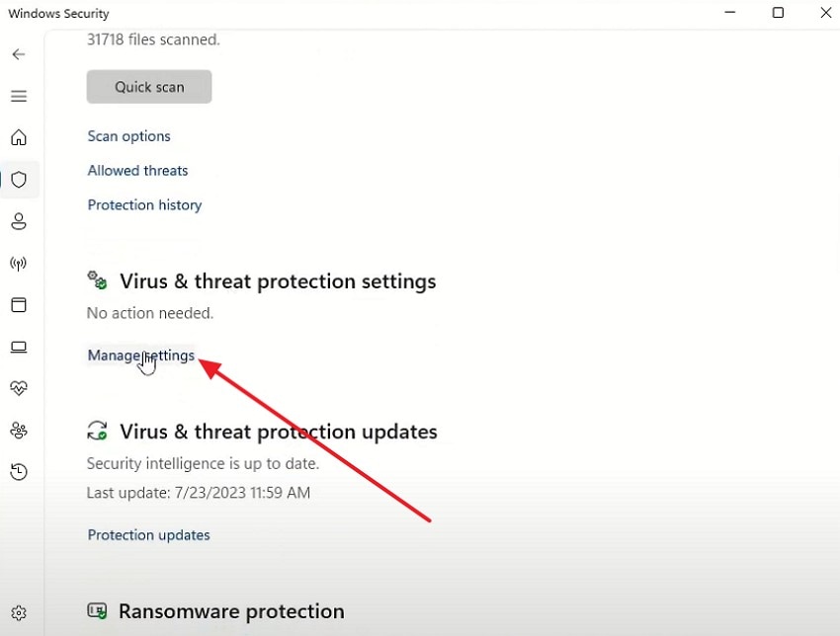Open Firewall & network protection icon
This screenshot has width=840, height=636.
(19, 264)
